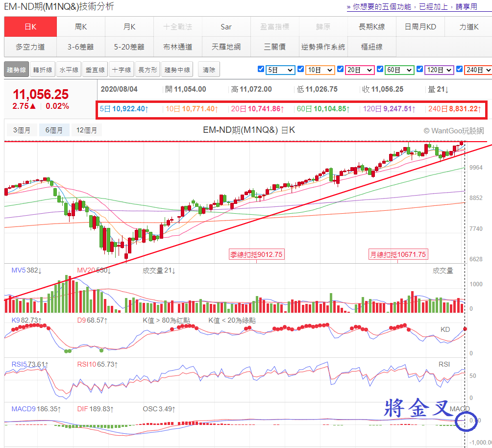Select the 水平線 drawing tool

(x=69, y=70)
